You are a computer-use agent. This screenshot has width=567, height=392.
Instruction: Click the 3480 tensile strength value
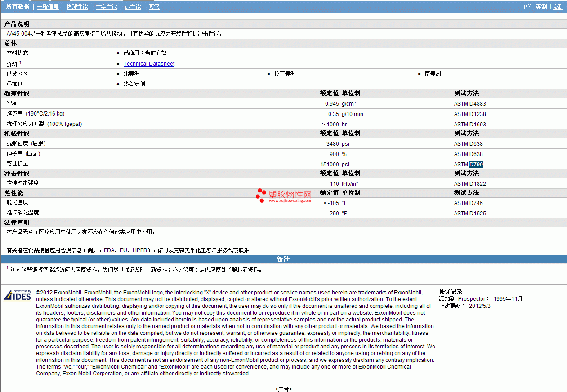[333, 144]
